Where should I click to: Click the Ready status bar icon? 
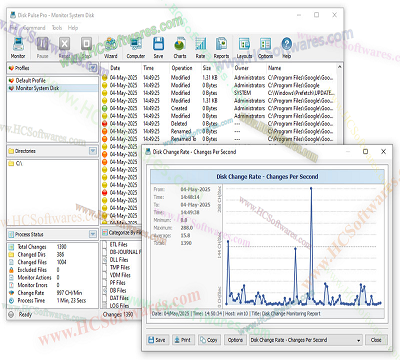(11, 314)
